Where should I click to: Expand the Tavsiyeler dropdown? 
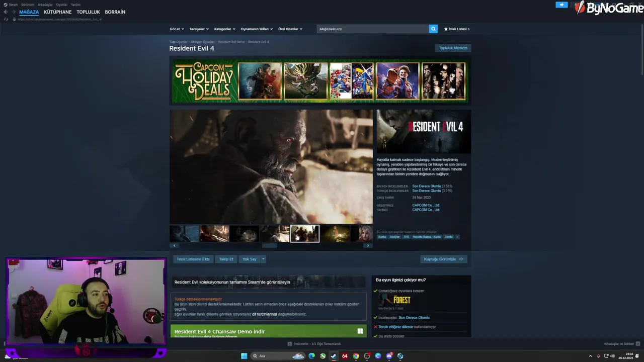(199, 29)
